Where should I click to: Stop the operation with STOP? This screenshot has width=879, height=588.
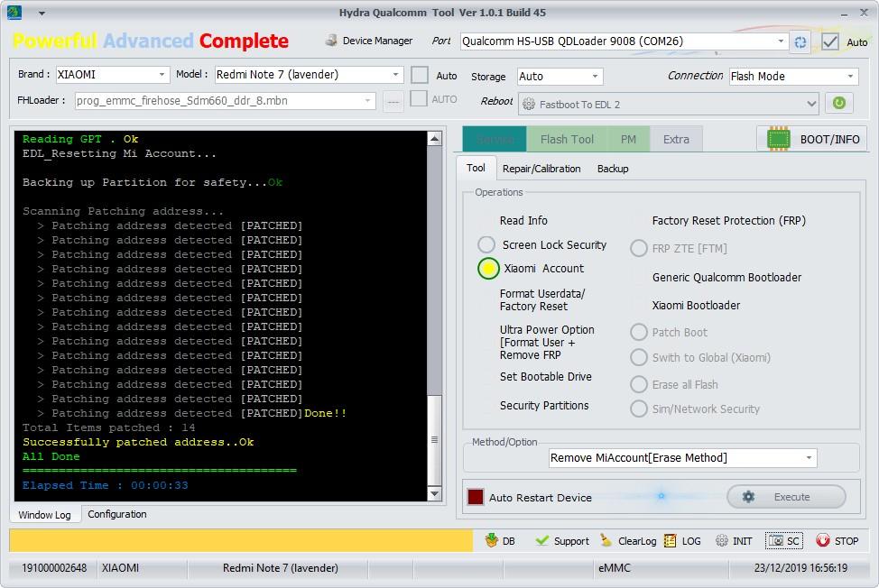[x=837, y=541]
